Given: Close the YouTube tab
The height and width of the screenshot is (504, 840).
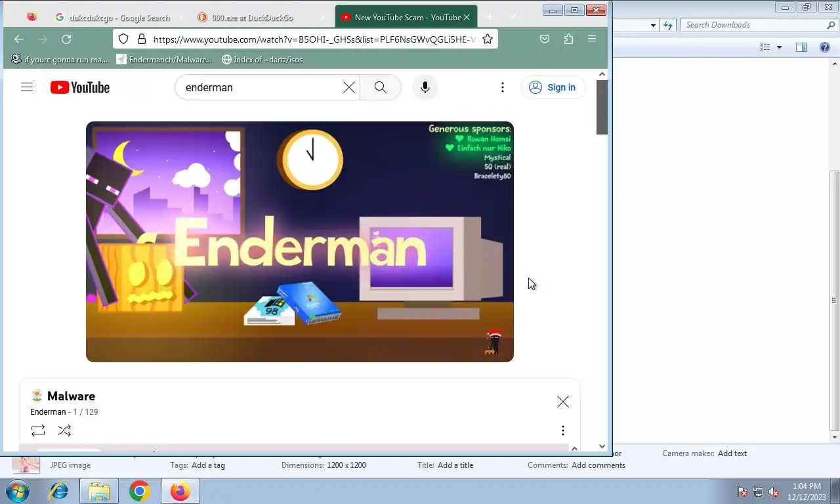Looking at the screenshot, I should tap(467, 17).
